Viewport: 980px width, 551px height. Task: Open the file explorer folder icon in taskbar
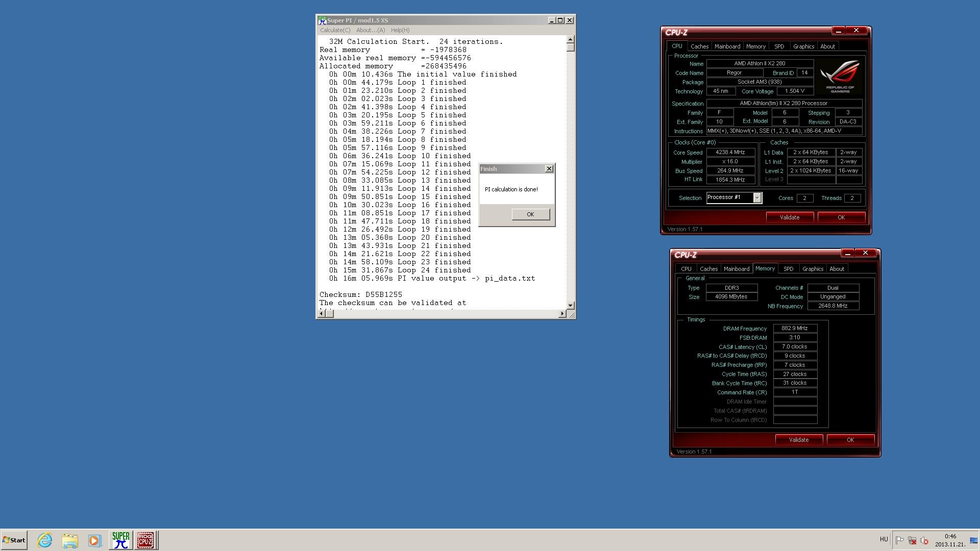[70, 540]
